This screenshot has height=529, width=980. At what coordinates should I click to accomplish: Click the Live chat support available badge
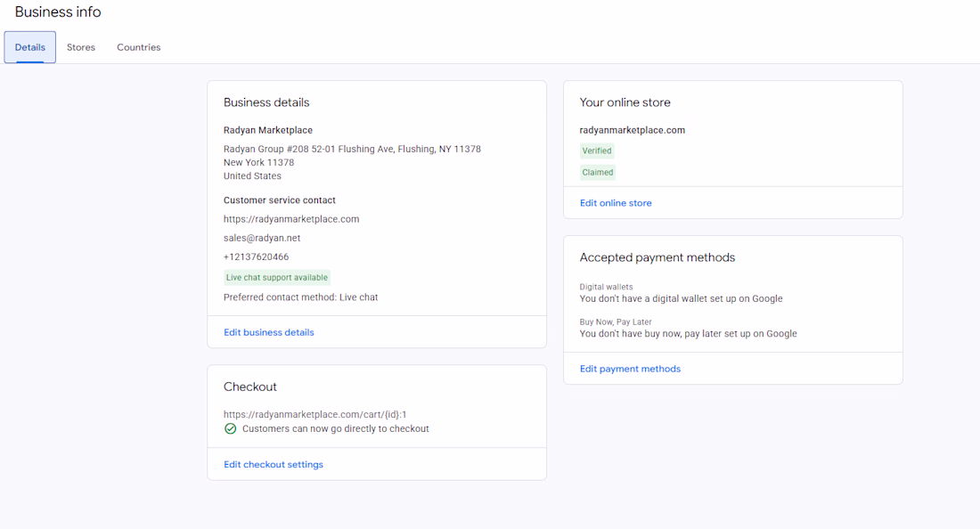point(277,277)
